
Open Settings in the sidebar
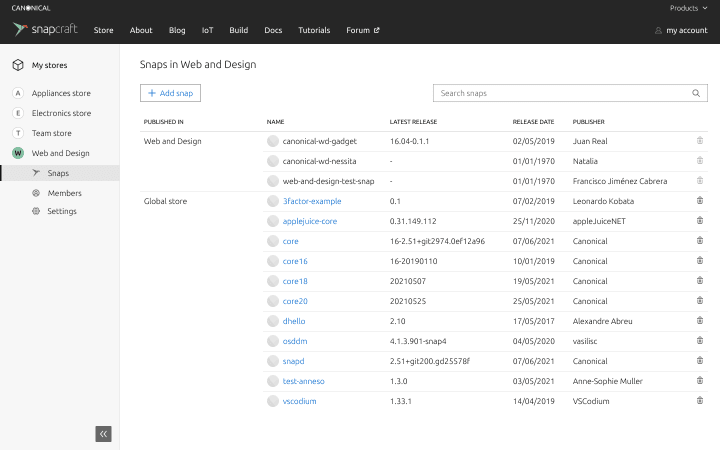(x=62, y=211)
